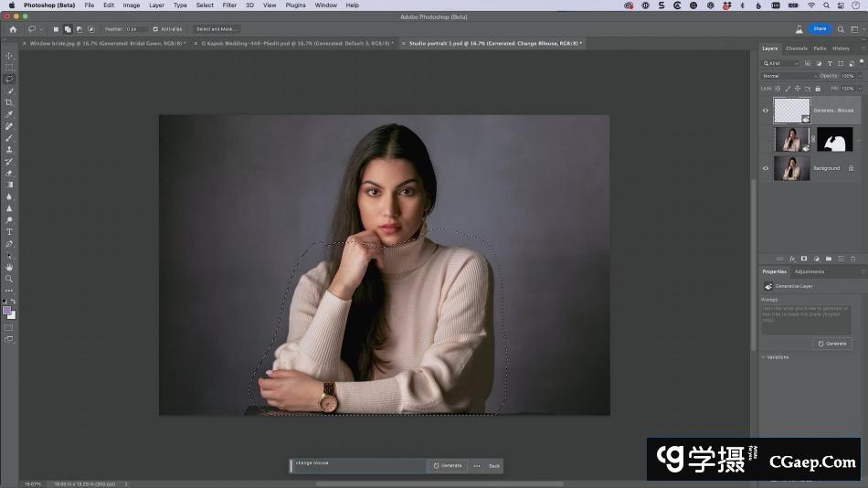Click the delete layer trash icon
868x488 pixels.
coord(850,259)
